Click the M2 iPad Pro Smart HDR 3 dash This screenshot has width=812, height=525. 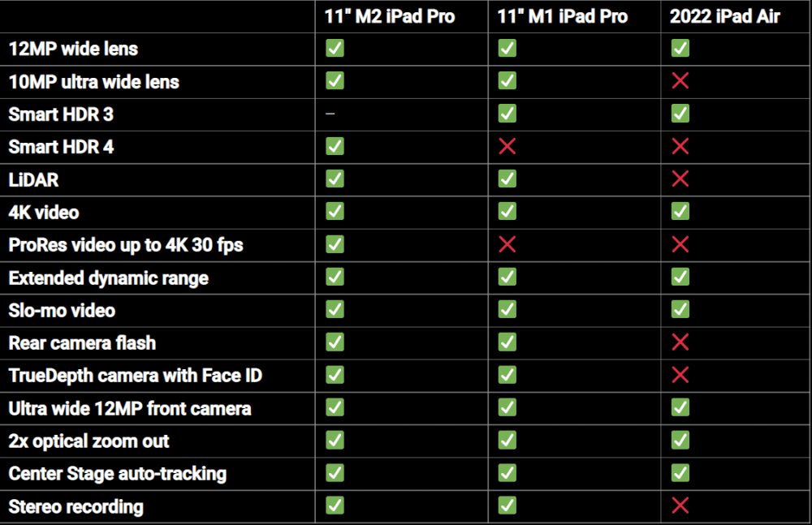[330, 114]
